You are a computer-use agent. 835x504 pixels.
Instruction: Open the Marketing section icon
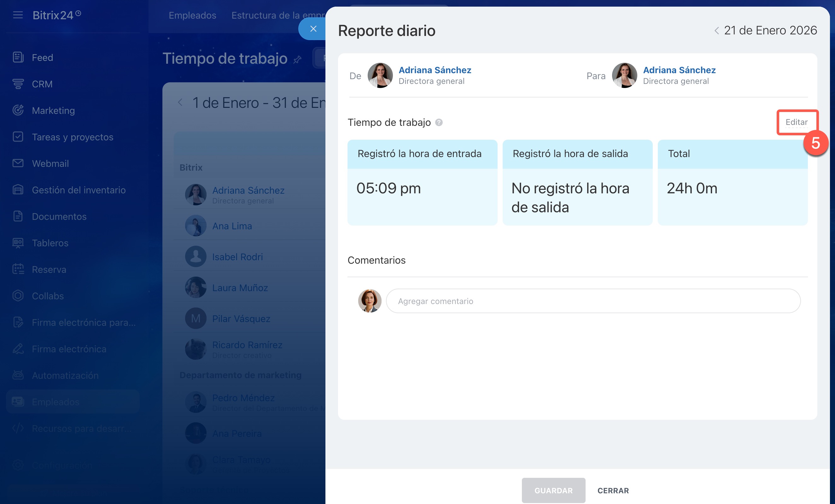[18, 110]
